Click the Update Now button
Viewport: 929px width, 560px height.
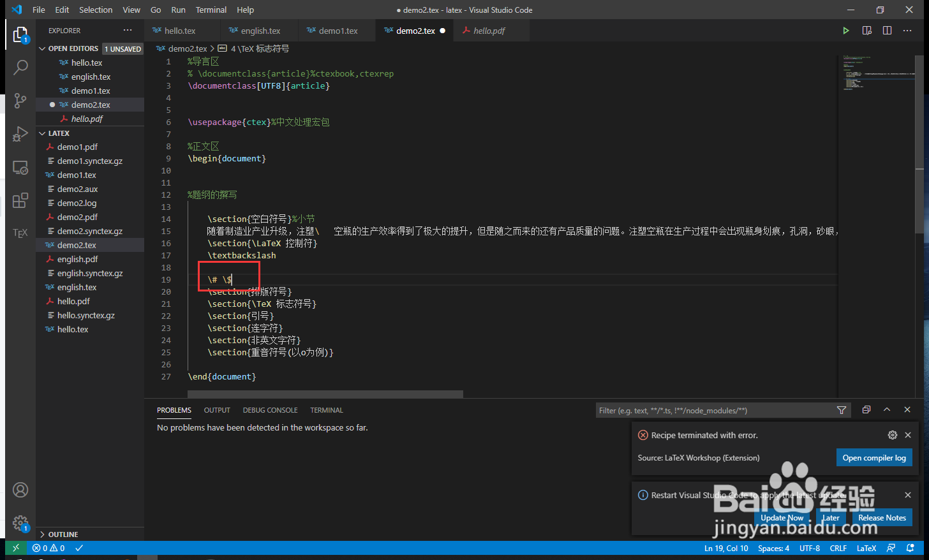point(782,518)
